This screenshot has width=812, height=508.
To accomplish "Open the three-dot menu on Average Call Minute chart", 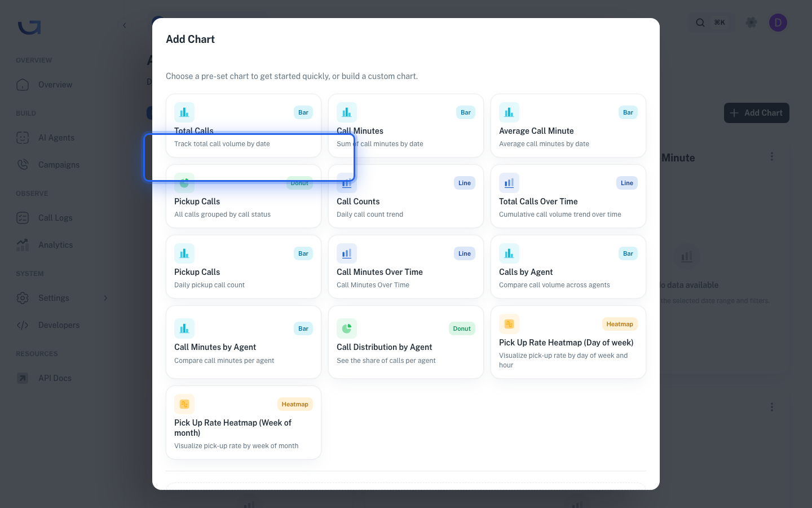I will [772, 156].
